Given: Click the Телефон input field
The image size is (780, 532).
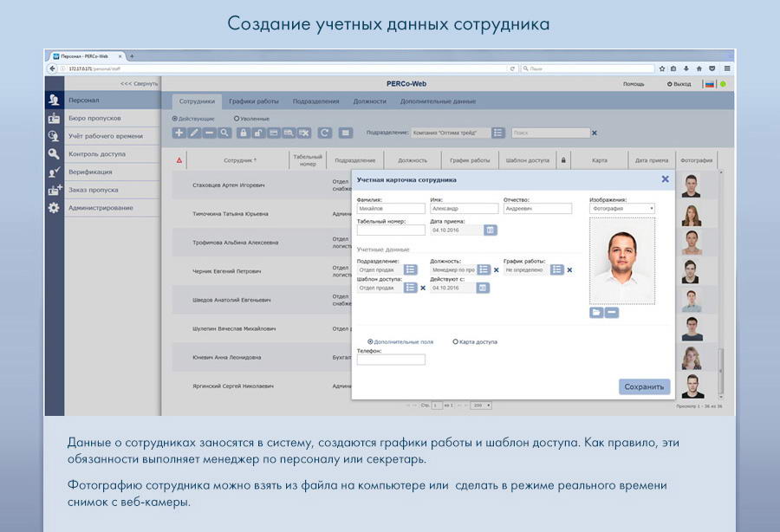Looking at the screenshot, I should [391, 360].
